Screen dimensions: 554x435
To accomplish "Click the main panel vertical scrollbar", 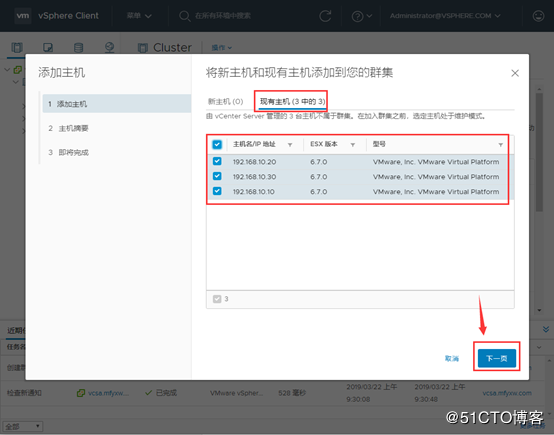I will 539,152.
